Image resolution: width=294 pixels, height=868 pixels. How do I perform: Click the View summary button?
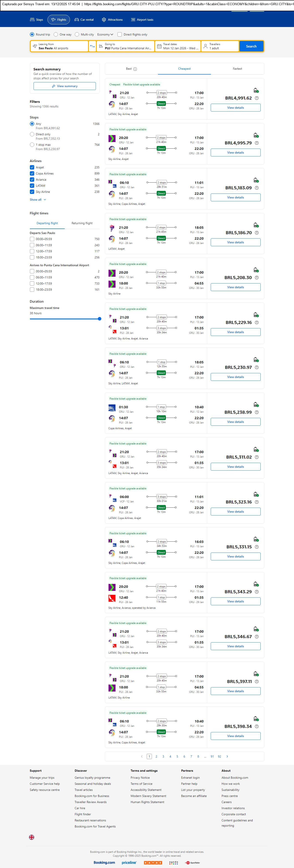pos(64,86)
